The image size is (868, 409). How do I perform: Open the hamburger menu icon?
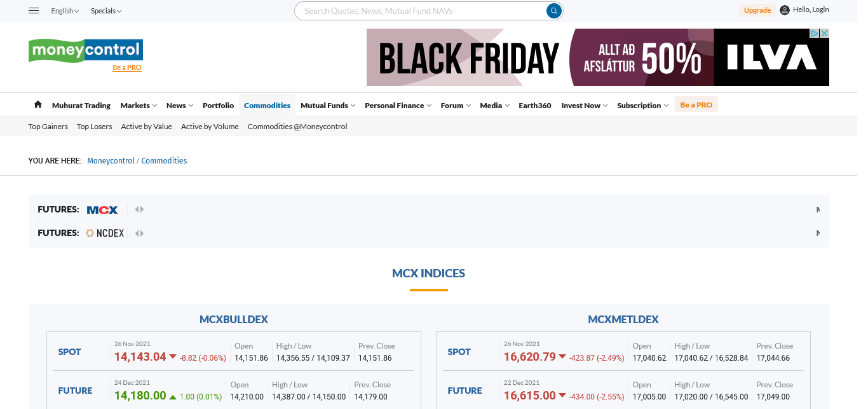(34, 11)
